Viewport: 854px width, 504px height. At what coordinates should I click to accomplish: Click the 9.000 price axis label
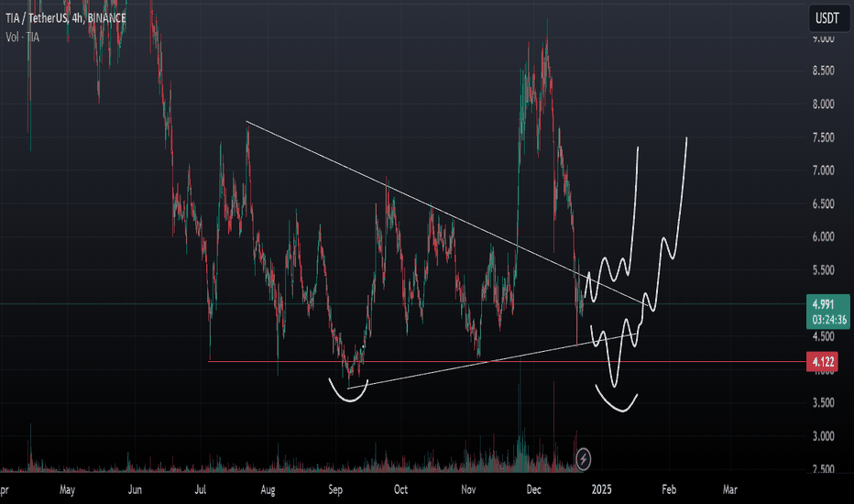[823, 38]
